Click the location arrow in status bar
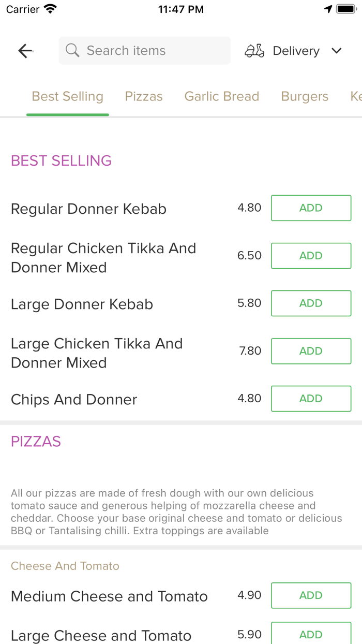 pos(328,9)
